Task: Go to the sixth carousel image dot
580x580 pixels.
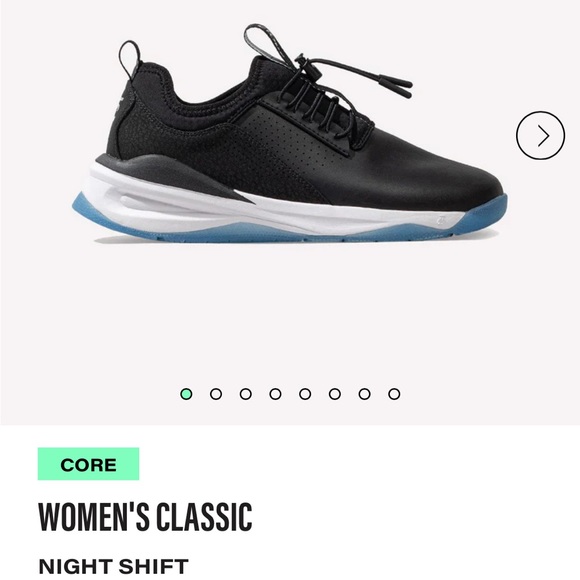Action: pyautogui.click(x=335, y=394)
